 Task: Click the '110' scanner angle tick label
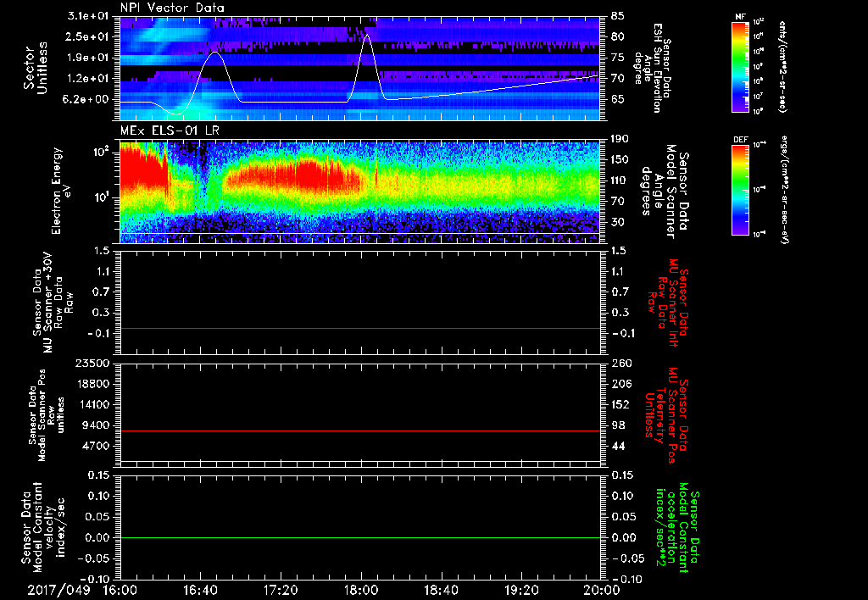(620, 181)
